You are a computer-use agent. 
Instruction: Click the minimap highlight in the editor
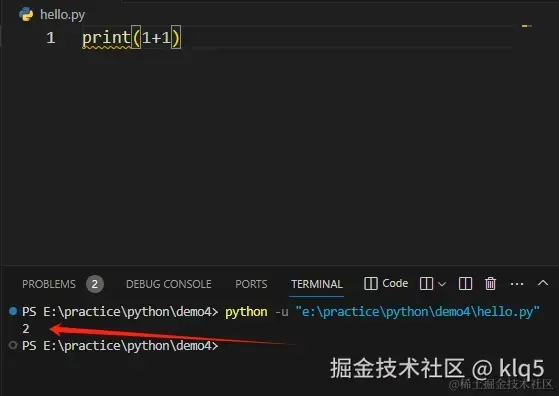pyautogui.click(x=527, y=26)
